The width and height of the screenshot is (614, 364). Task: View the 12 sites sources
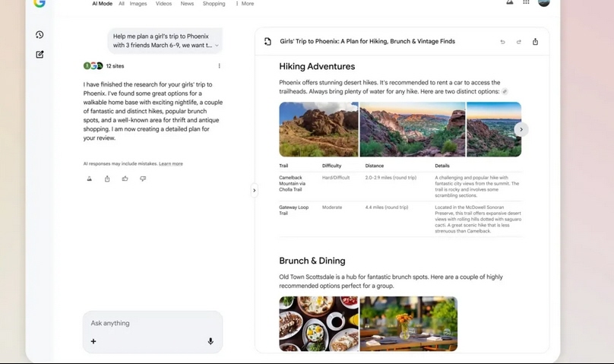(x=104, y=66)
